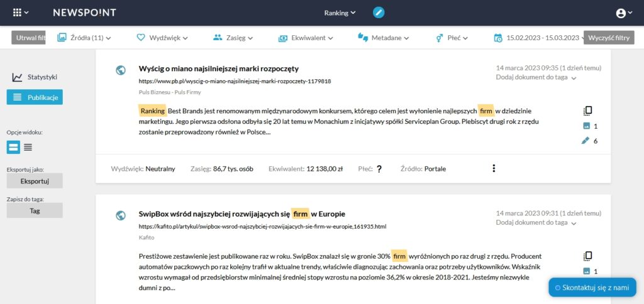Open the Ranking dropdown in the header

[340, 13]
